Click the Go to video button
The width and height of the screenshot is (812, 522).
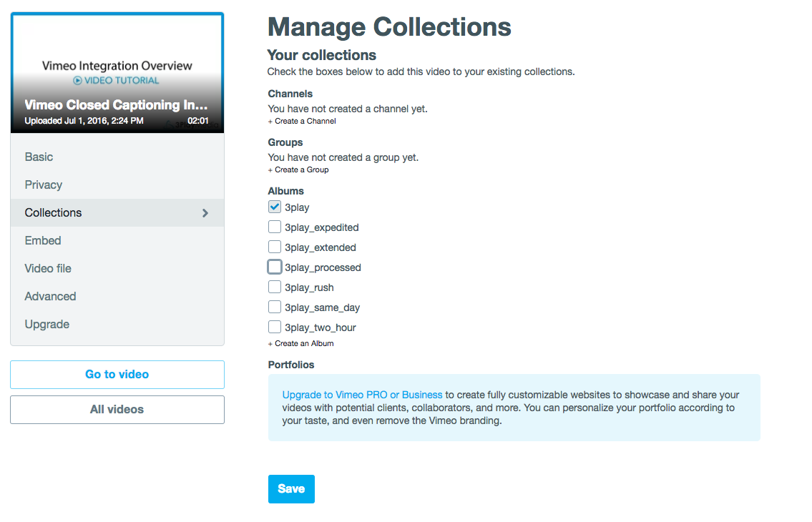tap(117, 375)
